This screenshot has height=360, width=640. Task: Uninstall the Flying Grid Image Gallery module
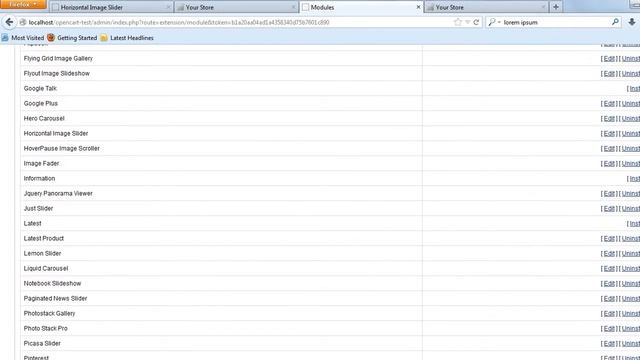(x=631, y=59)
